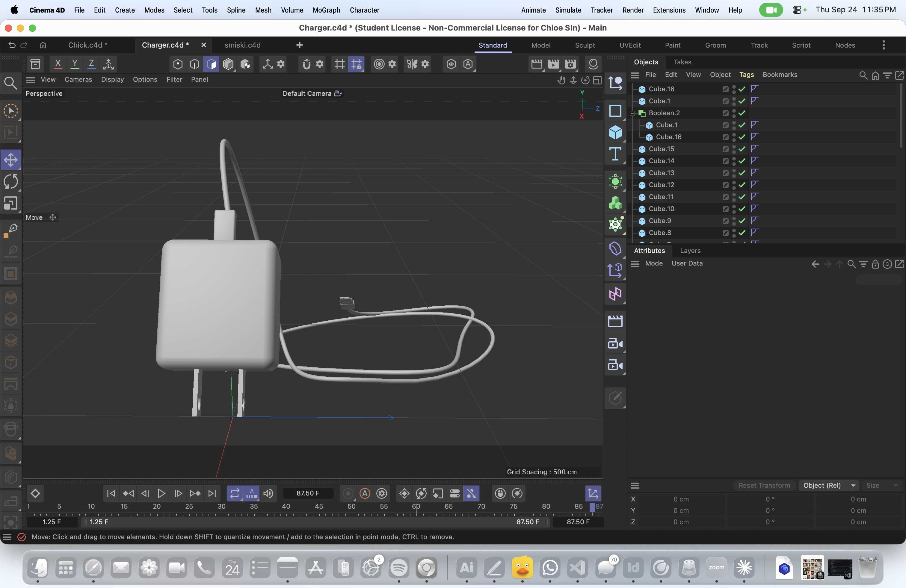This screenshot has width=906, height=588.
Task: Enable snapping magnet icon
Action: click(x=306, y=64)
